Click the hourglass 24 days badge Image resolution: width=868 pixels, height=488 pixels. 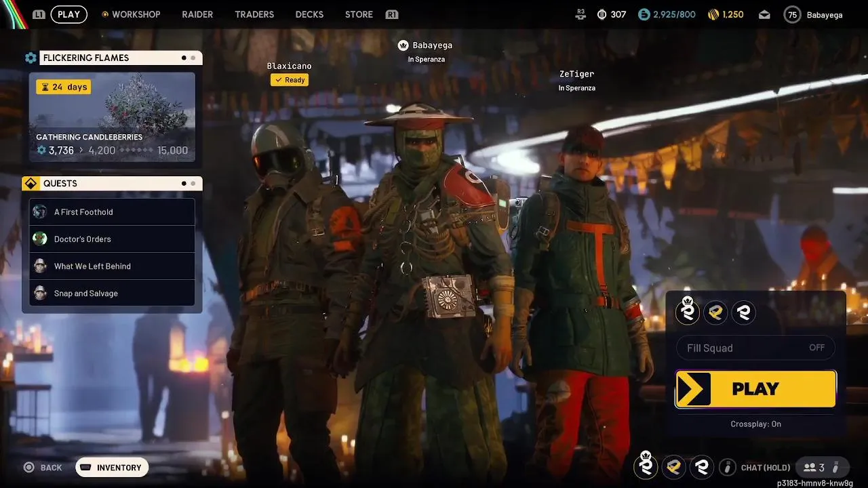[x=63, y=87]
